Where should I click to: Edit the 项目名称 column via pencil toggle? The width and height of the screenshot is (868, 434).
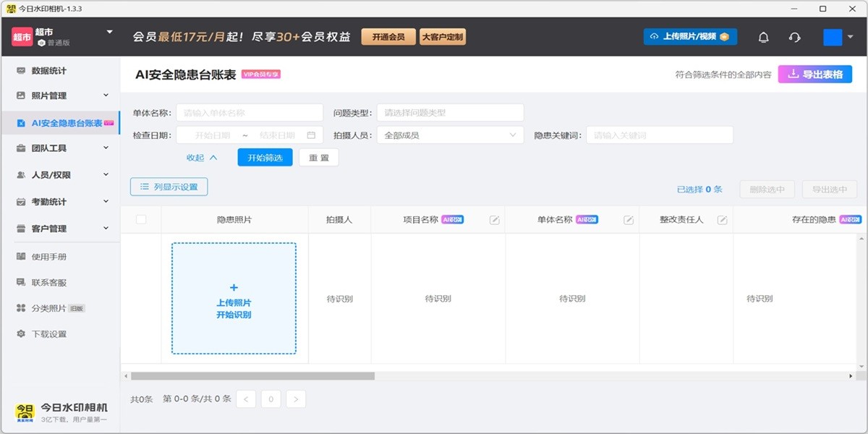click(495, 218)
